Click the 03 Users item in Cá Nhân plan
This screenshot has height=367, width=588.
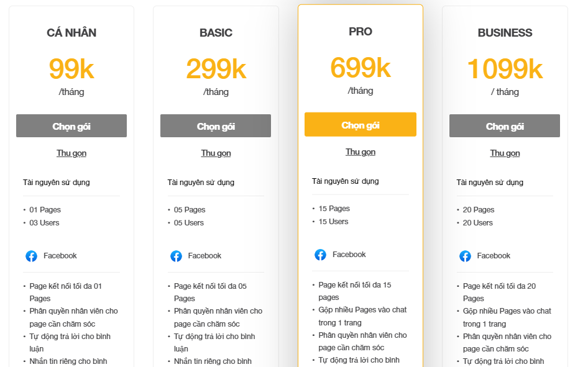click(44, 223)
